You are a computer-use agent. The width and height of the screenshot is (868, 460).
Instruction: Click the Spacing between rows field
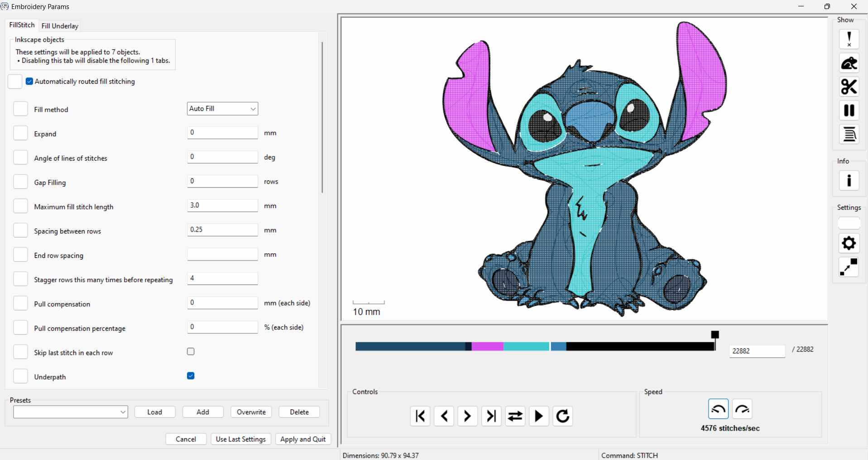tap(222, 230)
